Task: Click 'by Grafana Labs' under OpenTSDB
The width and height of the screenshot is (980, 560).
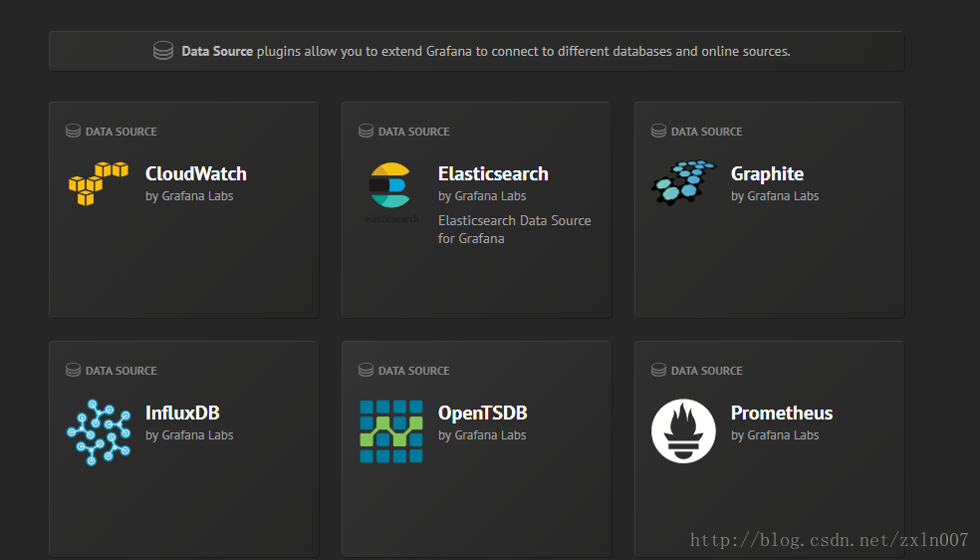Action: pyautogui.click(x=482, y=435)
